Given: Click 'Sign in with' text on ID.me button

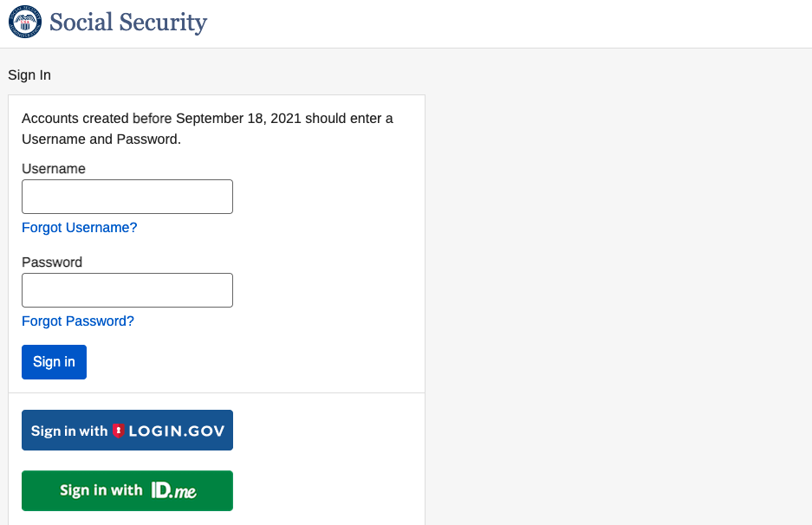Looking at the screenshot, I should pyautogui.click(x=101, y=490).
